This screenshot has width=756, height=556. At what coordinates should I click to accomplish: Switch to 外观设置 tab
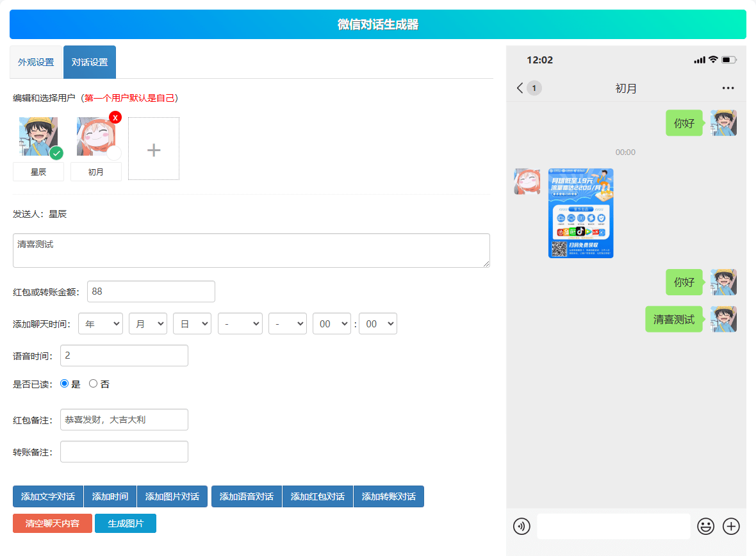click(x=36, y=62)
